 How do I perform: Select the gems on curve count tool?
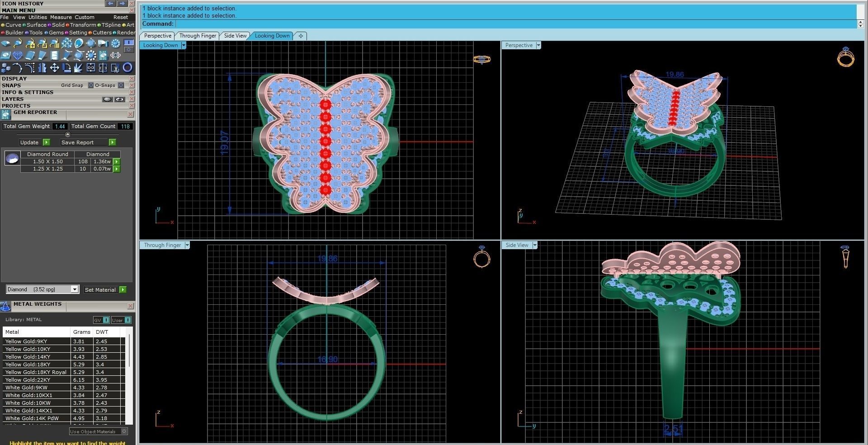(42, 43)
